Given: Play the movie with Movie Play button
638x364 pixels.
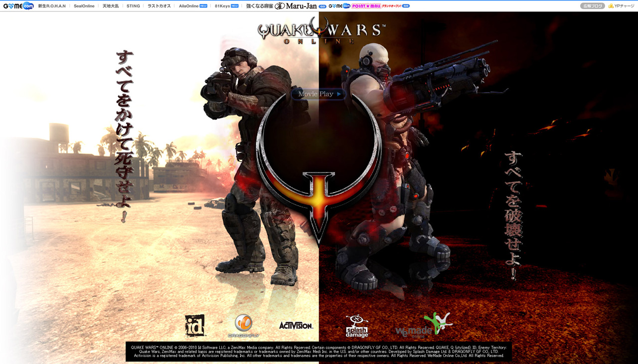Looking at the screenshot, I should [x=319, y=94].
